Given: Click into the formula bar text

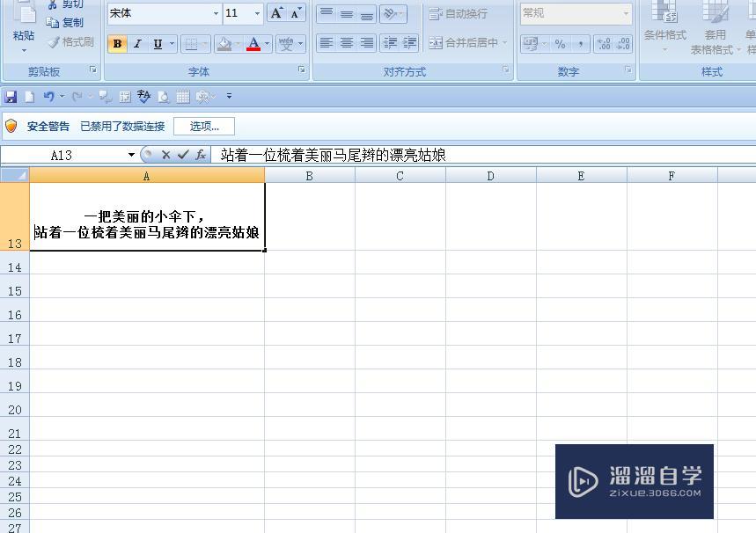Looking at the screenshot, I should coord(334,155).
